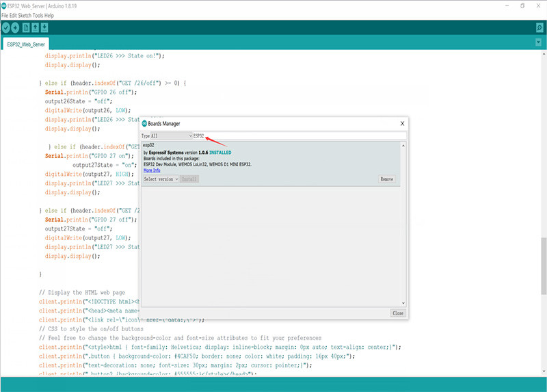Expand the Type All dropdown

coord(172,136)
